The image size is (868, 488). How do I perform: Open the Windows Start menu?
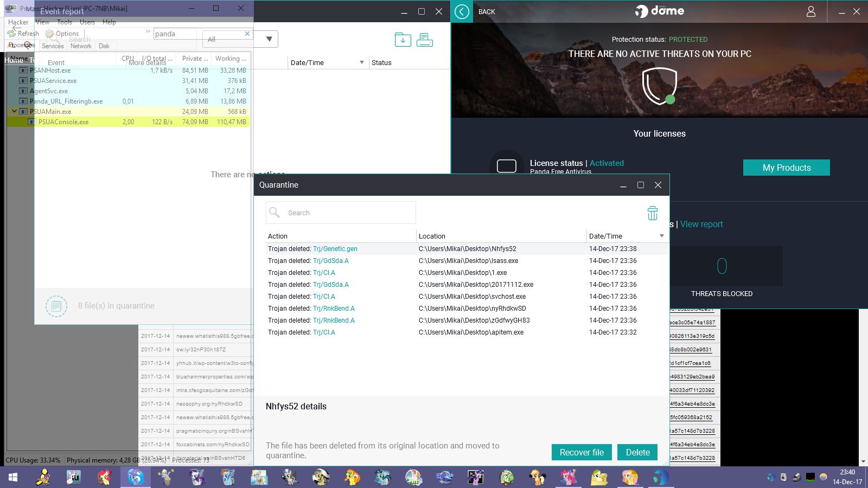(x=13, y=478)
